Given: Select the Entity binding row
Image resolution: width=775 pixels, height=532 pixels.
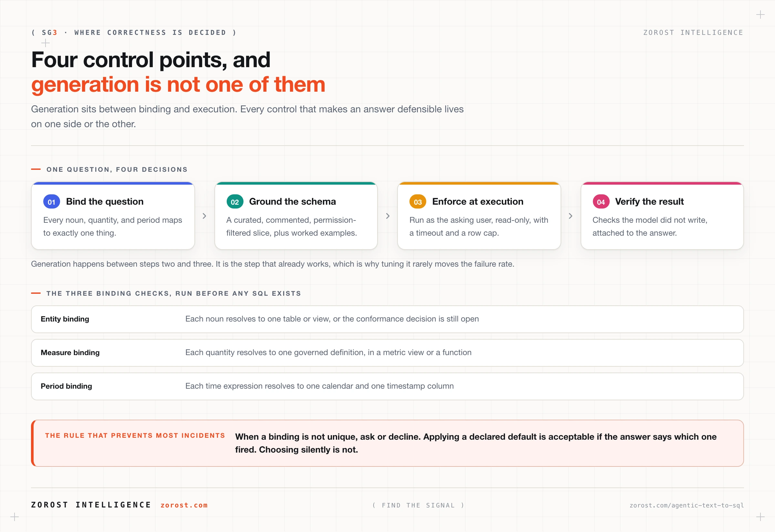Looking at the screenshot, I should pos(387,319).
